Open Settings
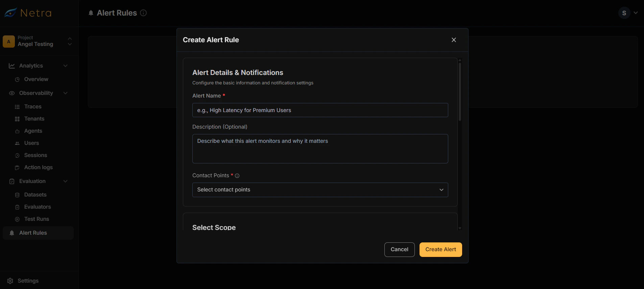Screen dimensions: 644x289 point(28,281)
